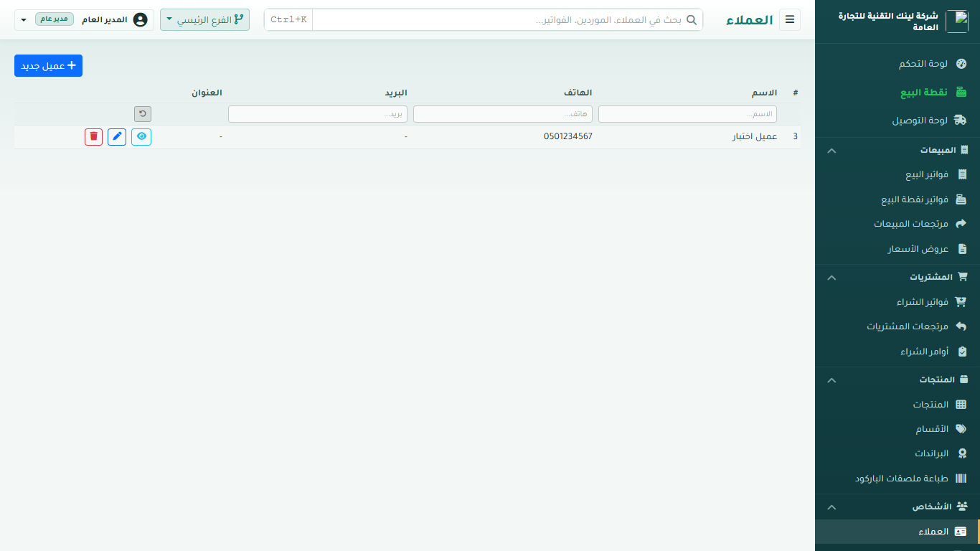
Task: Collapse the الأشخاص sidebar section
Action: click(831, 507)
